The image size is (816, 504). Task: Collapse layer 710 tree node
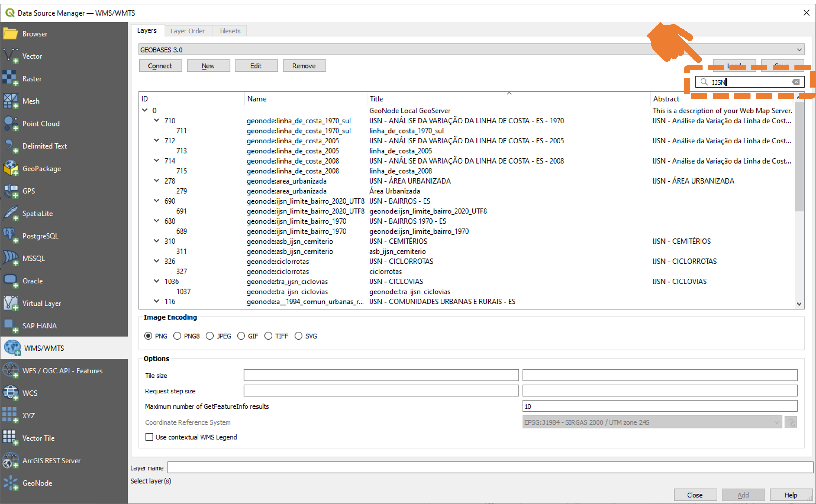tap(156, 120)
